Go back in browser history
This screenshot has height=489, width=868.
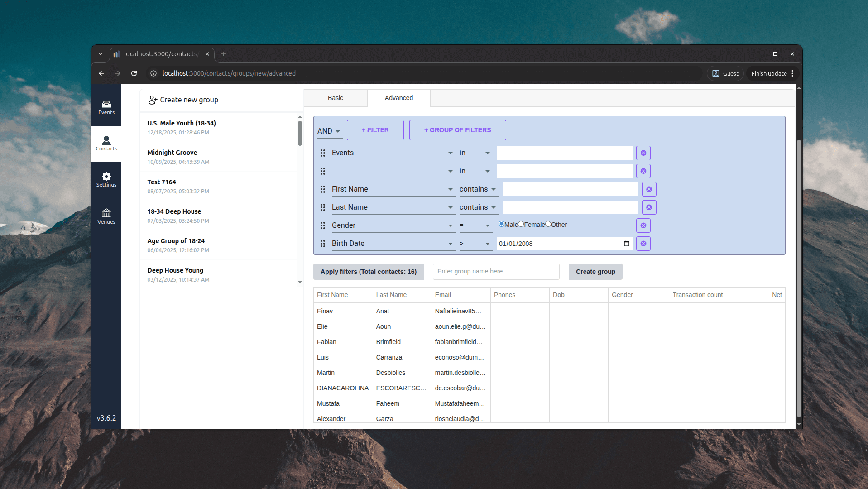(101, 73)
